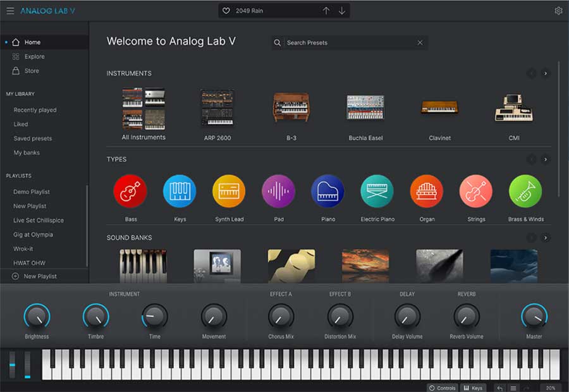This screenshot has width=569, height=392.
Task: Open the Demo Playlist
Action: [32, 192]
